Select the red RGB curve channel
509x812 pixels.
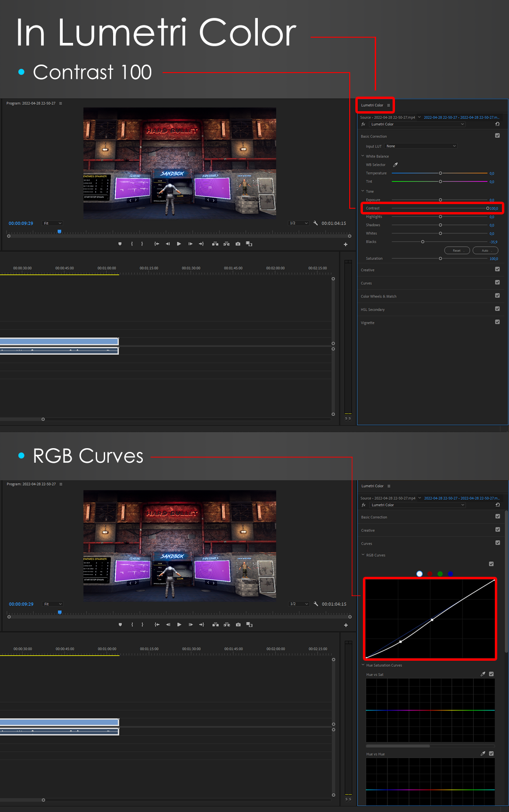(430, 574)
